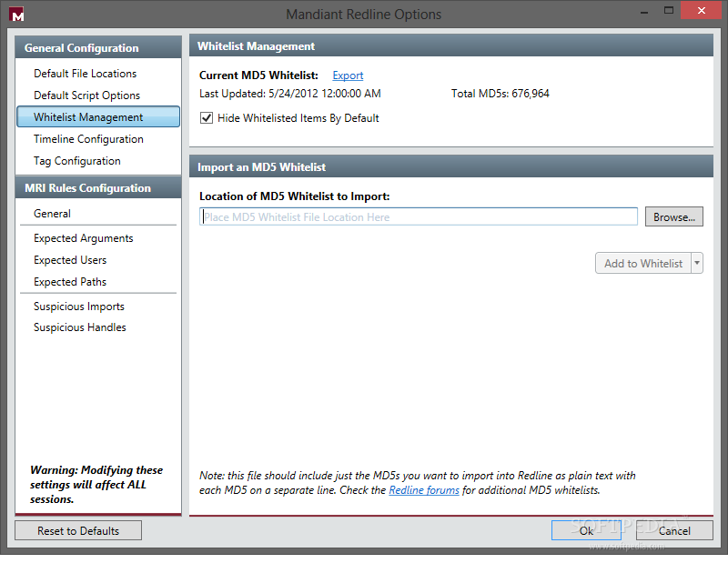Open Default File Locations settings
This screenshot has height=563, width=728.
[85, 74]
